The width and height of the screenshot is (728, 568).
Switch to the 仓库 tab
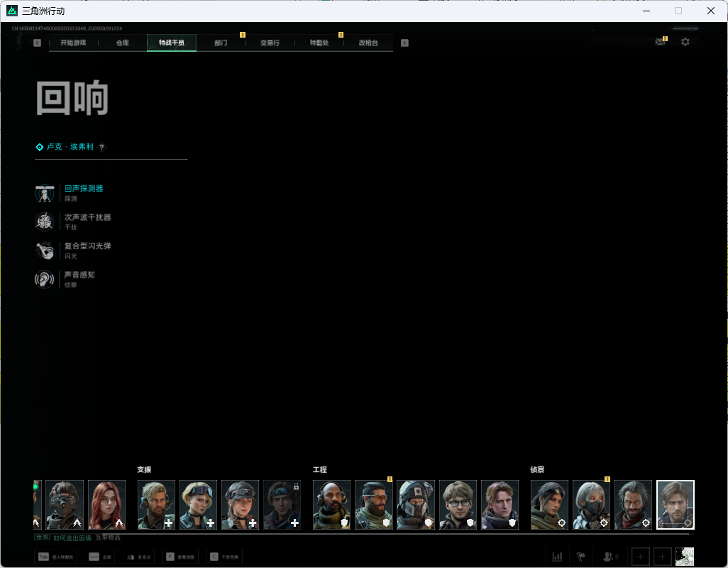click(x=123, y=43)
